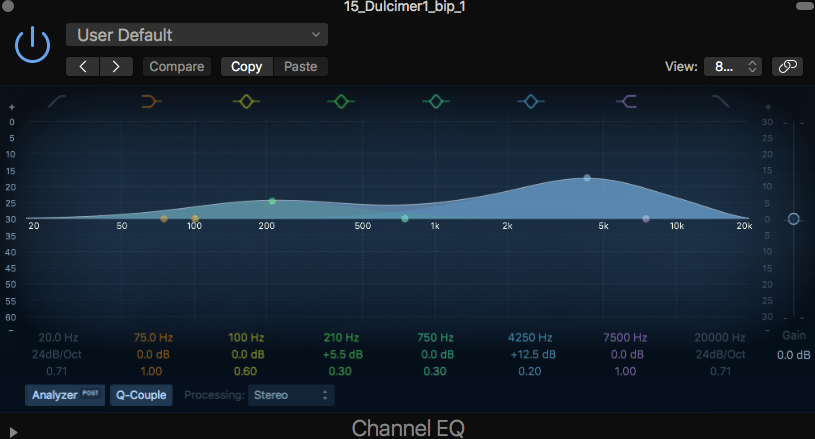
Task: Go to the previous preset with left arrow
Action: pyautogui.click(x=83, y=67)
